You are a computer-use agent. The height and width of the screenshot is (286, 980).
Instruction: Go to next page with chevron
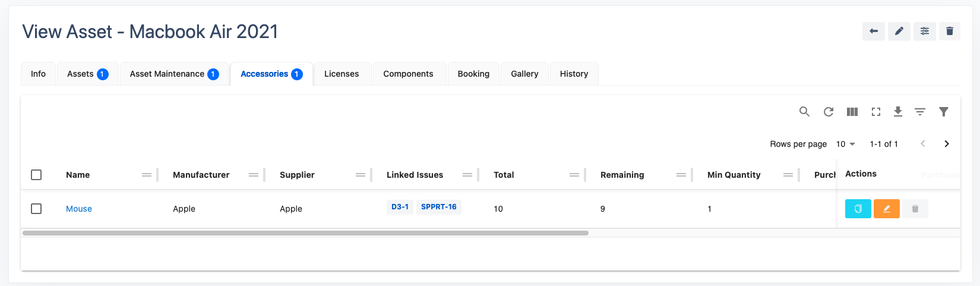click(x=946, y=144)
